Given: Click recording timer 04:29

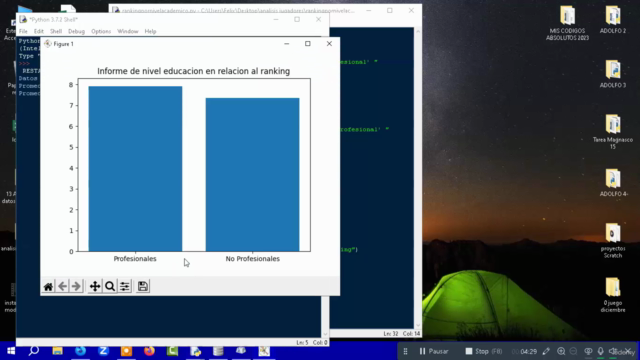Looking at the screenshot, I should pyautogui.click(x=529, y=351).
